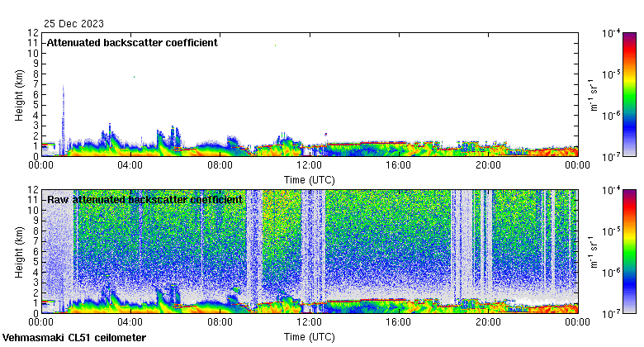Click the 12 km tick label of lower plot
Screen dimensions: 644x347
(33, 190)
